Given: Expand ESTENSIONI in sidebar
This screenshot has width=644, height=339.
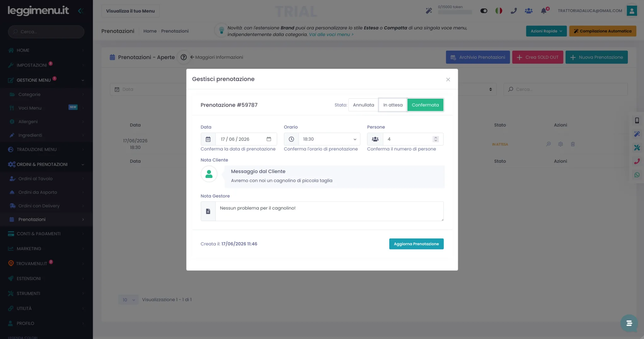Looking at the screenshot, I should tap(46, 278).
